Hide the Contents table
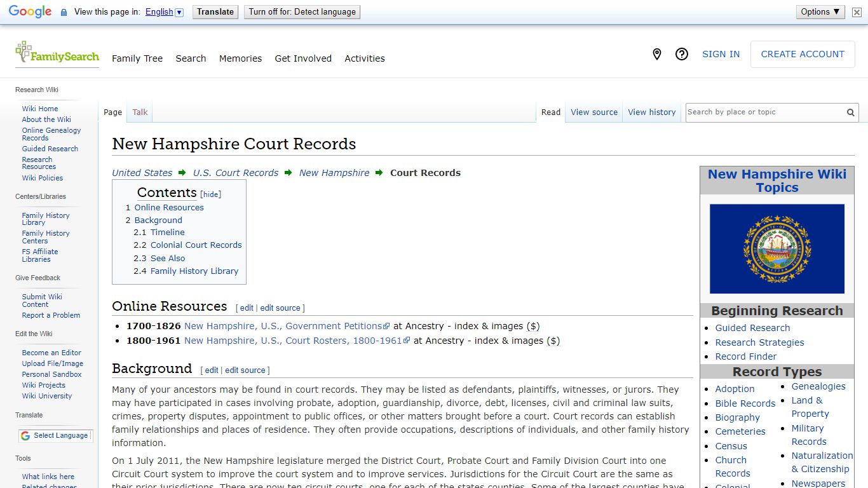Viewport: 868px width, 488px height. (211, 194)
